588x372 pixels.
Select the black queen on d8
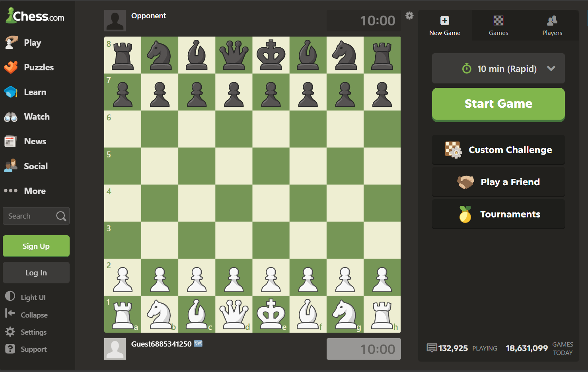(x=234, y=55)
